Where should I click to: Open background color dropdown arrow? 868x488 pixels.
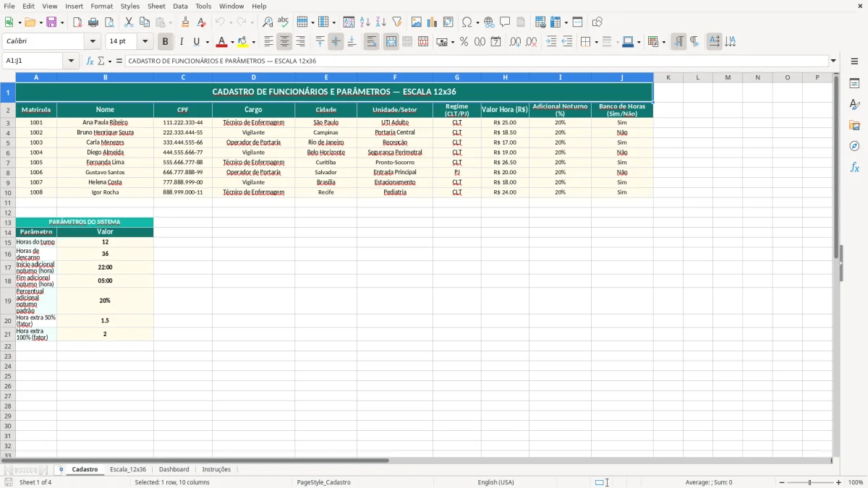click(x=253, y=42)
